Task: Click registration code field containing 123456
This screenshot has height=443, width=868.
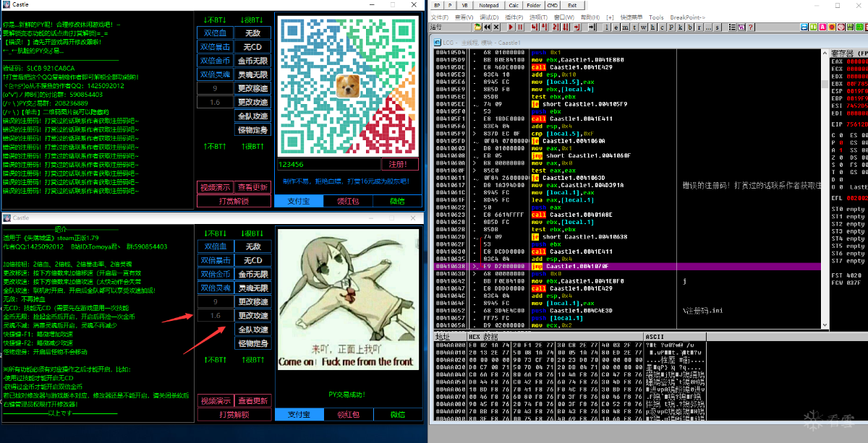Action: (x=328, y=164)
